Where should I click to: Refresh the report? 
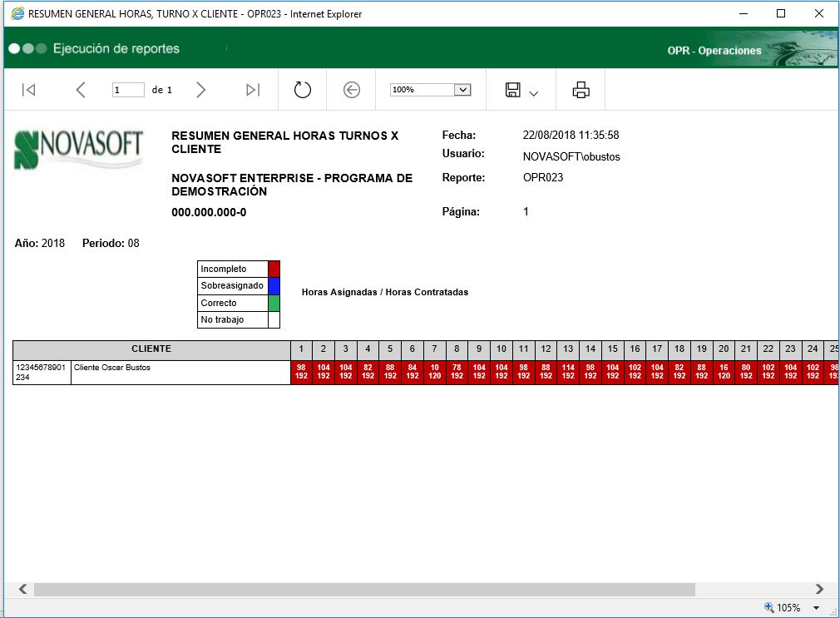pos(303,90)
